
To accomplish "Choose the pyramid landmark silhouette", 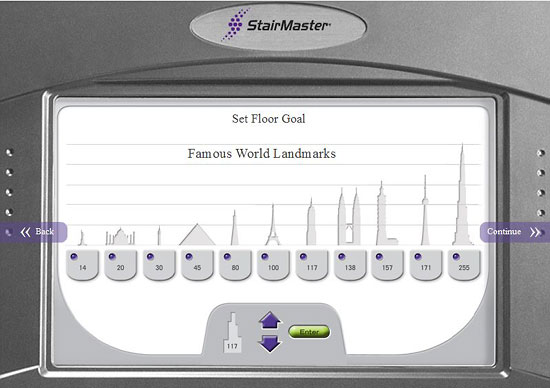I will (x=197, y=234).
